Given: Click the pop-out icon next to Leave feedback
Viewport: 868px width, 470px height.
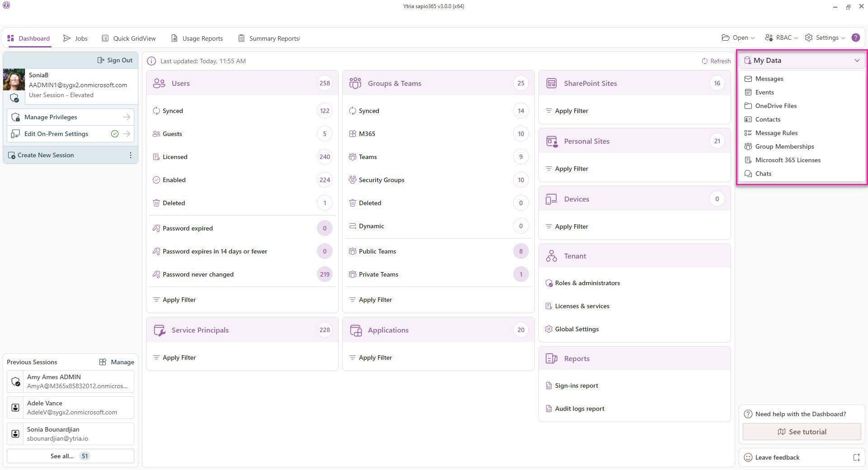Looking at the screenshot, I should click(x=856, y=457).
